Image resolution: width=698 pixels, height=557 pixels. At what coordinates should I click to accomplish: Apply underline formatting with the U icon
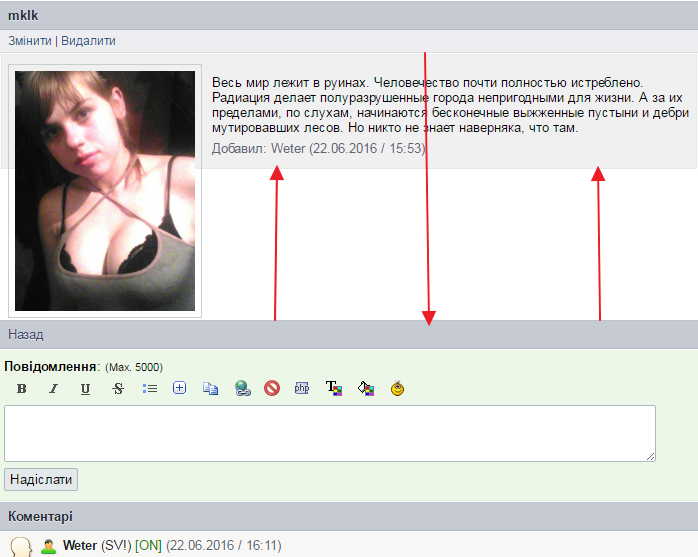point(85,389)
